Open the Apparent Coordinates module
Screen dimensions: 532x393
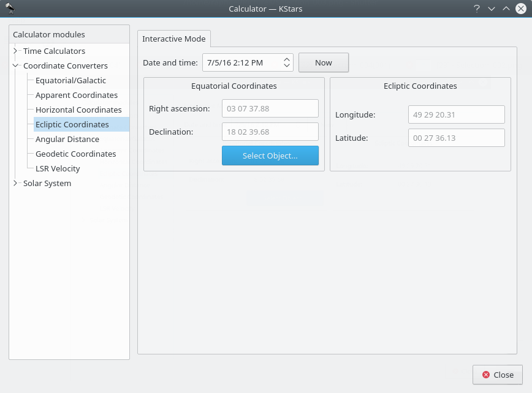click(77, 95)
